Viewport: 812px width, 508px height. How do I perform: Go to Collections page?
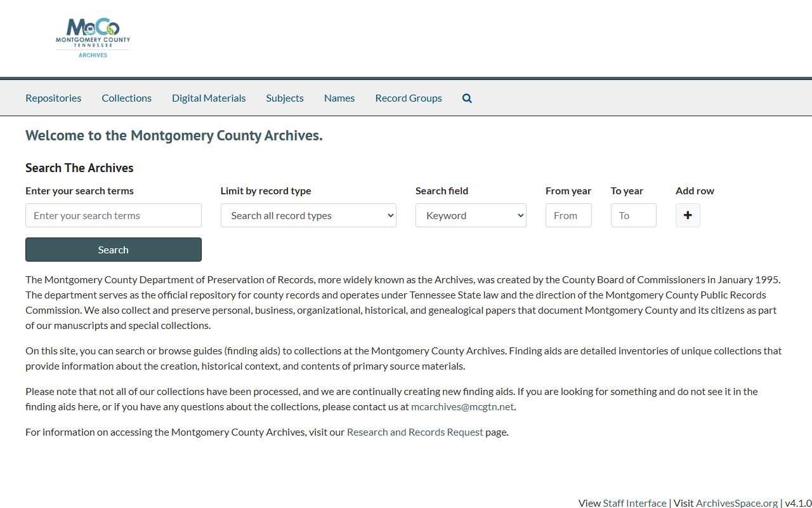pyautogui.click(x=126, y=98)
